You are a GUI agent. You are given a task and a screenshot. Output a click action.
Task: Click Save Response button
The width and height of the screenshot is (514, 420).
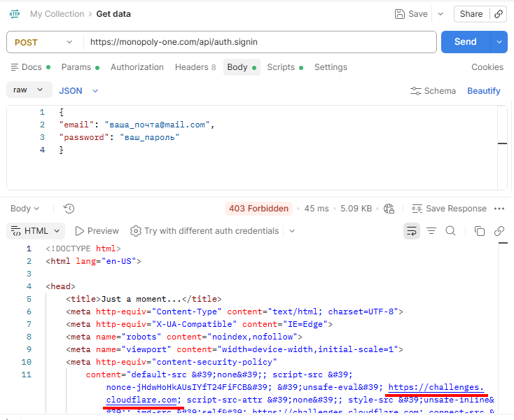449,209
